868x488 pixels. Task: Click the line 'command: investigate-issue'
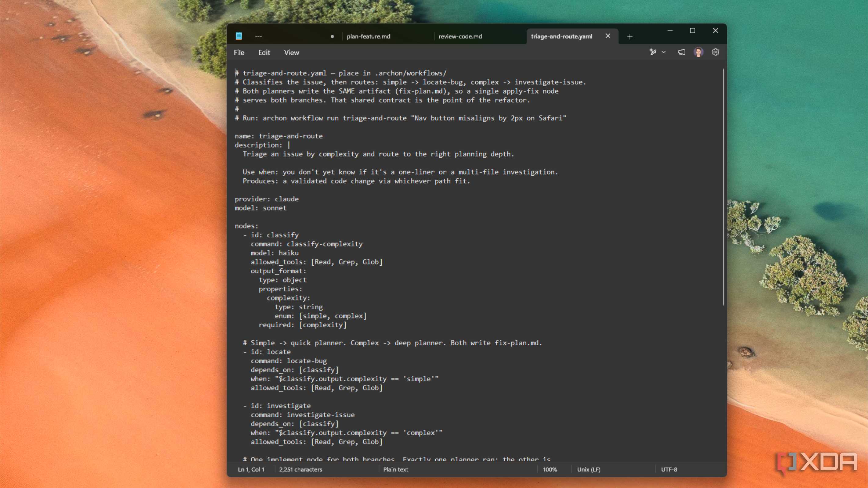[x=303, y=415]
